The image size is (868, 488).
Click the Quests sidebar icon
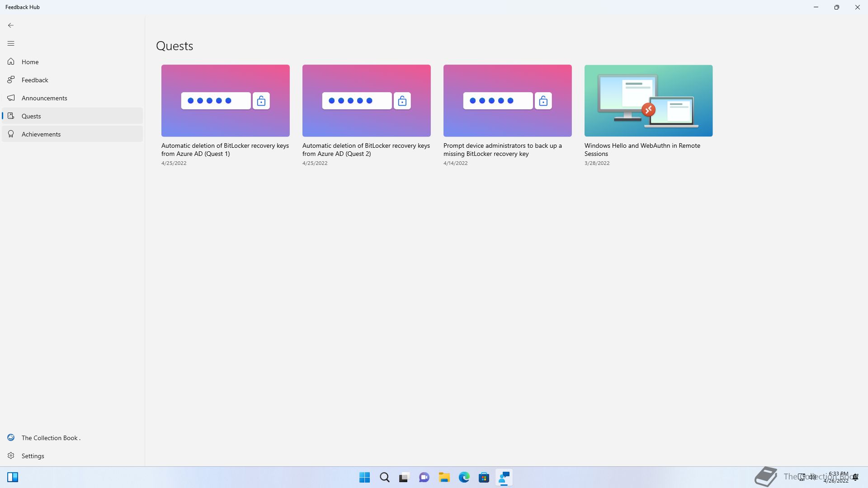pyautogui.click(x=11, y=116)
